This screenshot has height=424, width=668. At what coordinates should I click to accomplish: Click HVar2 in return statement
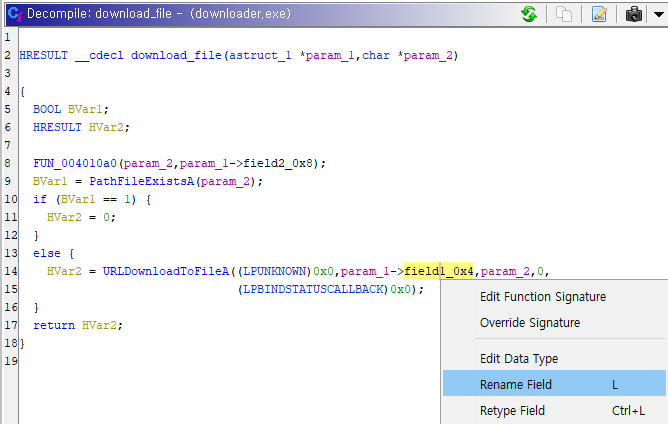coord(99,325)
